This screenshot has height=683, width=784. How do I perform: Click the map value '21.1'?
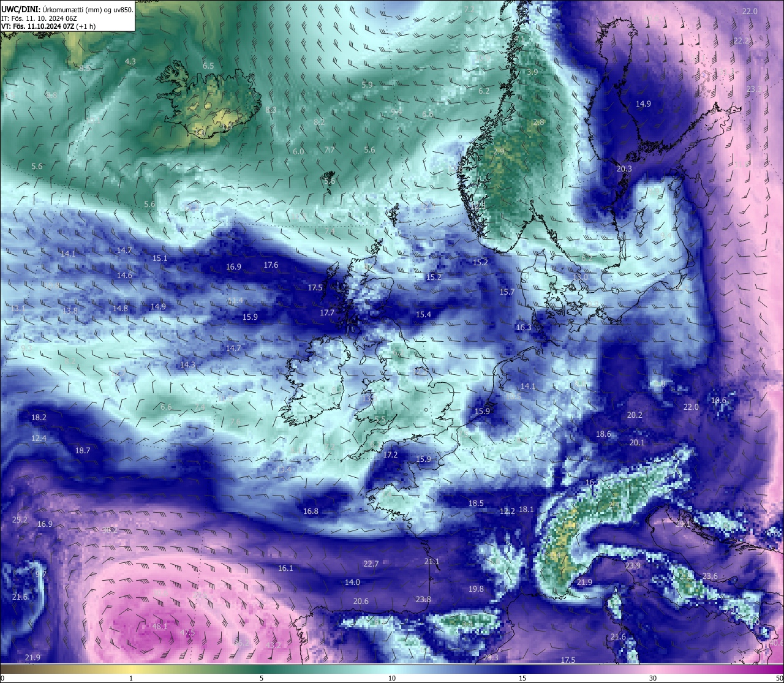pyautogui.click(x=432, y=561)
